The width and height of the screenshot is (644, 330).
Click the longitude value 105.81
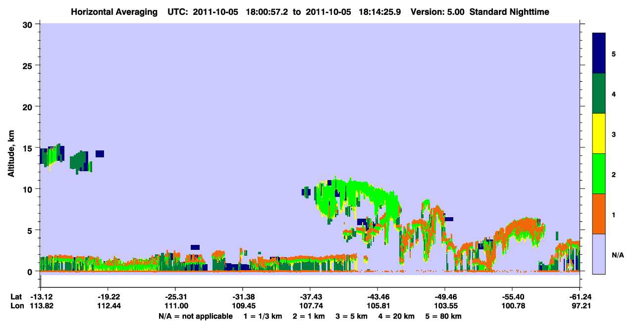pos(377,306)
